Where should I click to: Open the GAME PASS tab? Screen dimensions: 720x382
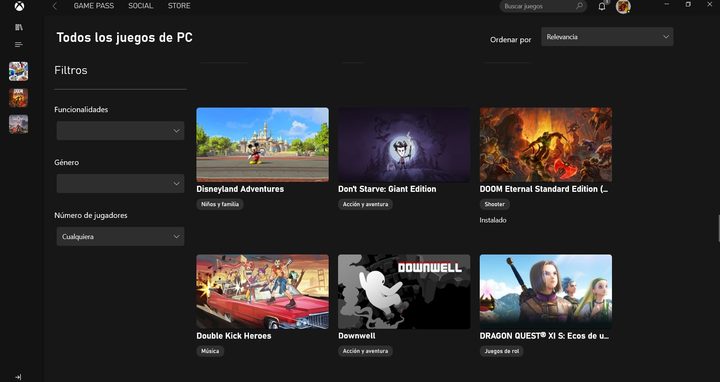coord(94,6)
